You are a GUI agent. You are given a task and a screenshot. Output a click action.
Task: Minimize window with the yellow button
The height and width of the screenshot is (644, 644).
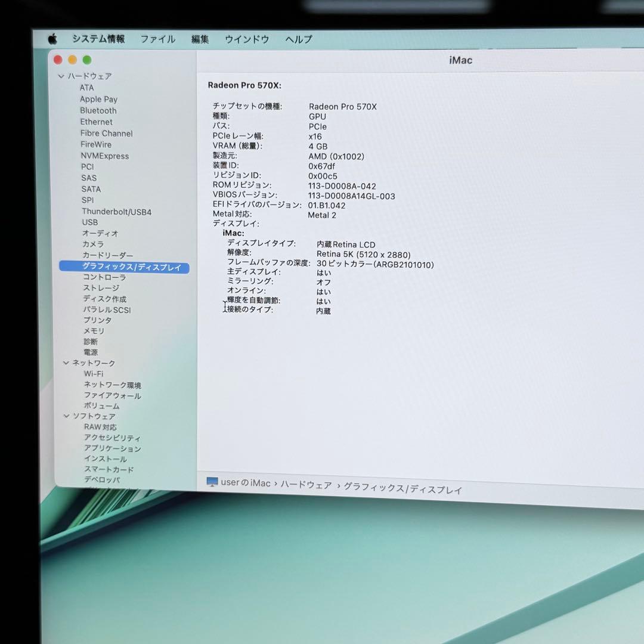coord(73,60)
